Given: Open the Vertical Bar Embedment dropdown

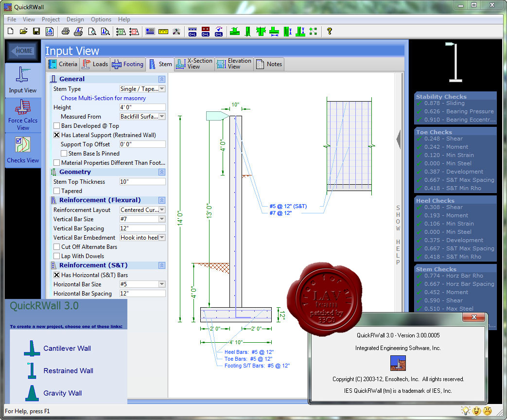Looking at the screenshot, I should click(x=162, y=238).
